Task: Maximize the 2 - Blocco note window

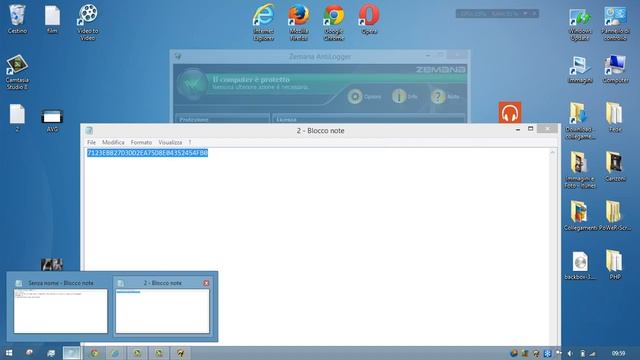Action: 531,129
